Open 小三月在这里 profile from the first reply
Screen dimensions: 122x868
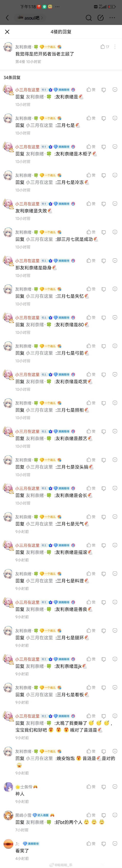pyautogui.click(x=27, y=90)
